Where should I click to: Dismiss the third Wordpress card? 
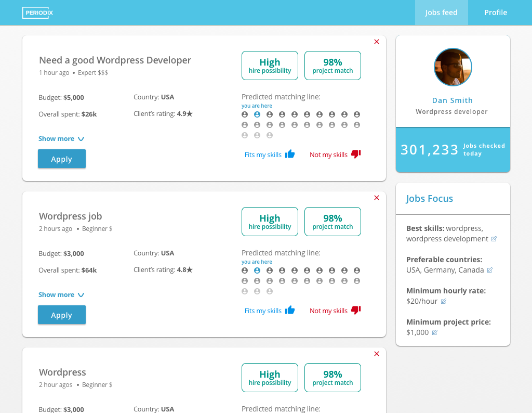coord(377,354)
